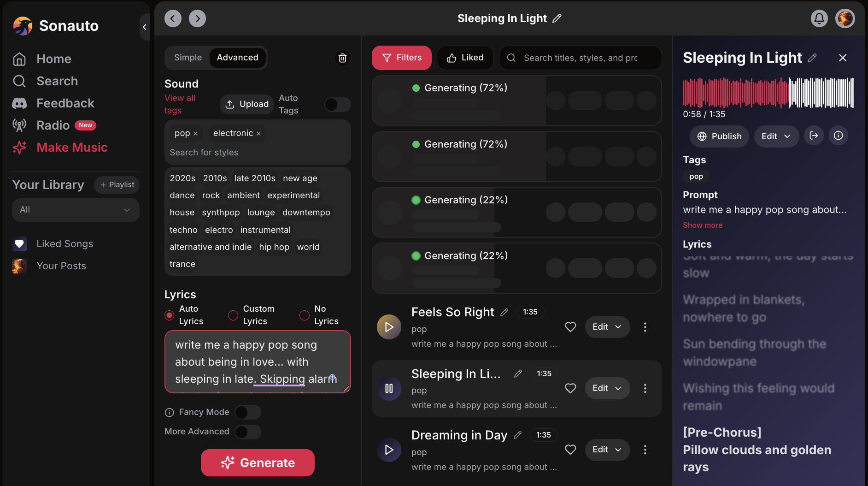Open Radio in sidebar
The image size is (868, 486).
pos(53,125)
